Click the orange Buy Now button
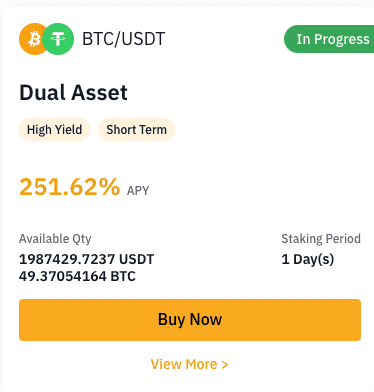Viewport: 374px width, 392px height. (190, 320)
